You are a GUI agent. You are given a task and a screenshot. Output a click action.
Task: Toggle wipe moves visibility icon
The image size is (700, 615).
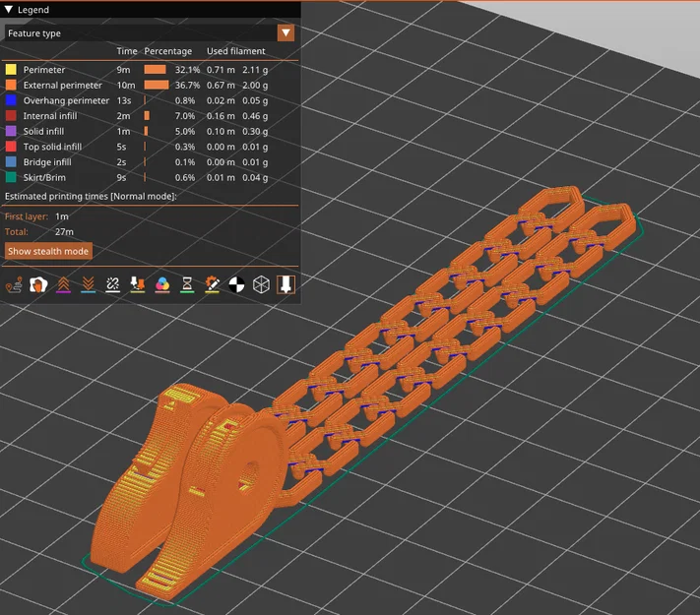click(38, 284)
